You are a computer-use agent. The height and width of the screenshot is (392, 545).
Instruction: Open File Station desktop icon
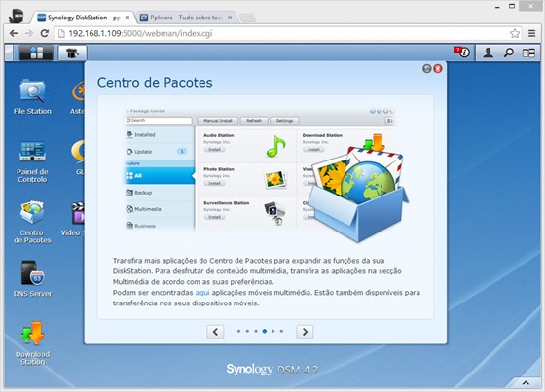(x=32, y=97)
